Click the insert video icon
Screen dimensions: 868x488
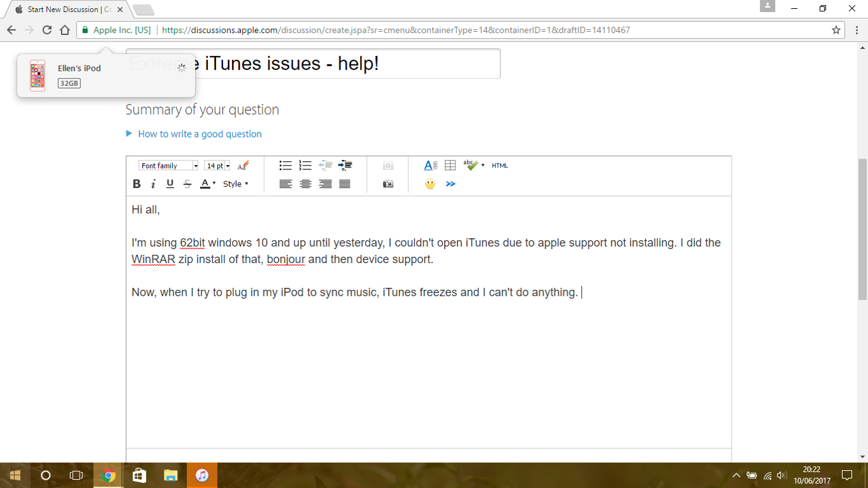[x=388, y=166]
